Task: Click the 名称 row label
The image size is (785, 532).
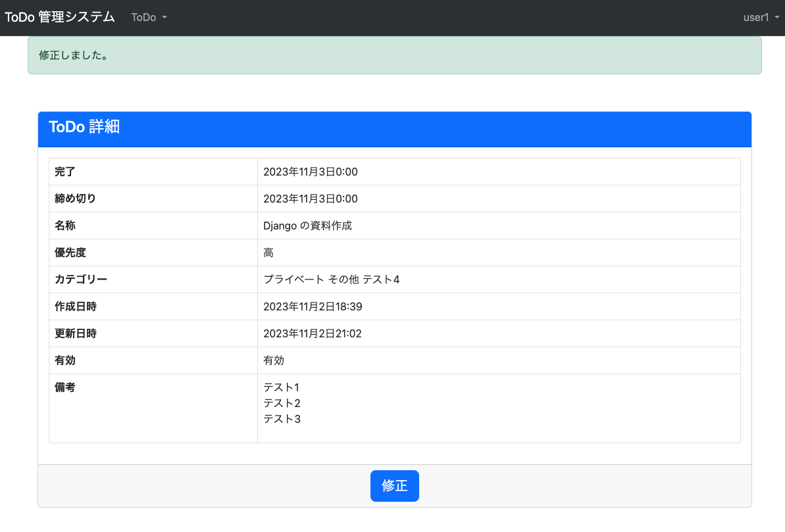Action: tap(65, 226)
